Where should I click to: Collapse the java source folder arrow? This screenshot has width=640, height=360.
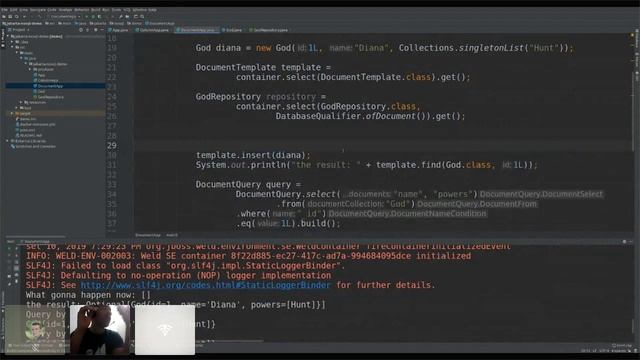[x=21, y=58]
